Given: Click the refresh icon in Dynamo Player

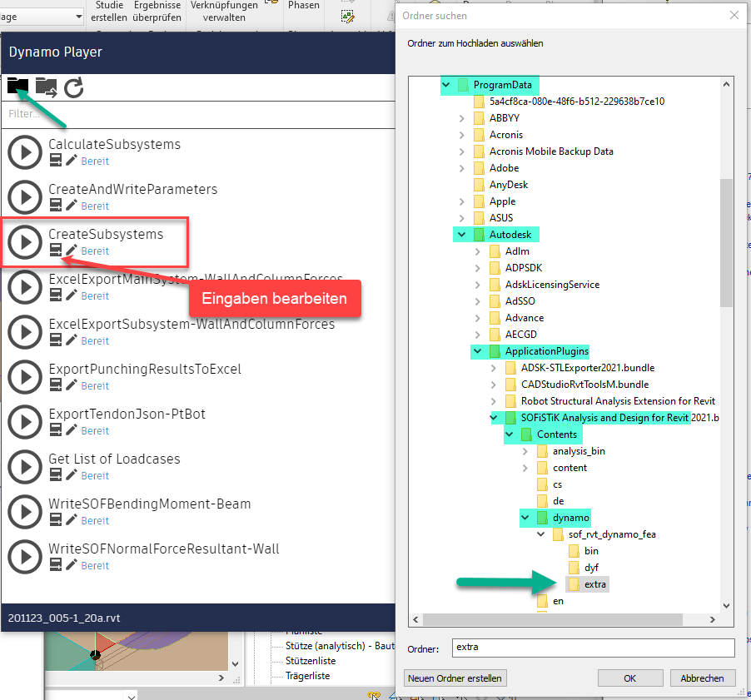Looking at the screenshot, I should [x=74, y=87].
